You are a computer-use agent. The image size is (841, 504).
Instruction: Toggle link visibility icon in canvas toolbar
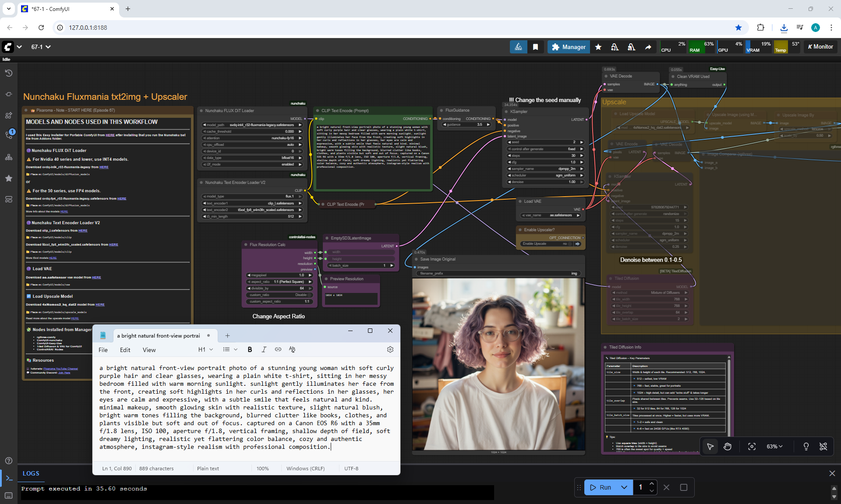tap(823, 446)
